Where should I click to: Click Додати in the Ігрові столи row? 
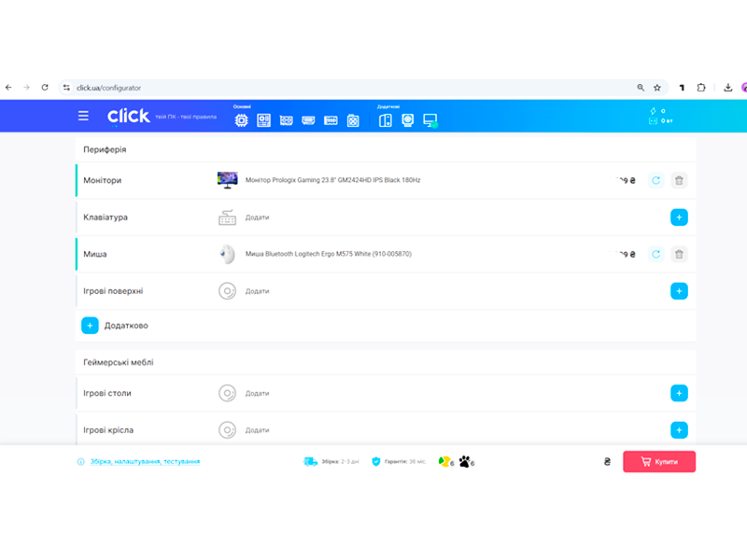tap(258, 393)
